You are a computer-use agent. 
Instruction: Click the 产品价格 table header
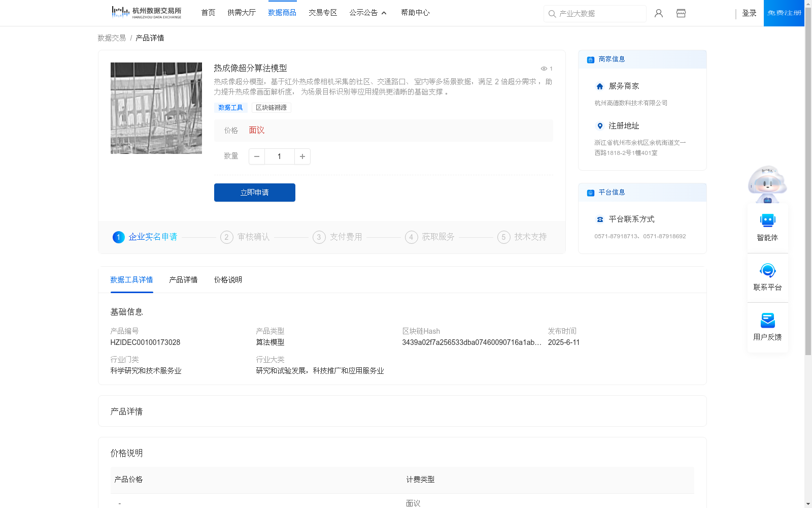pos(128,480)
